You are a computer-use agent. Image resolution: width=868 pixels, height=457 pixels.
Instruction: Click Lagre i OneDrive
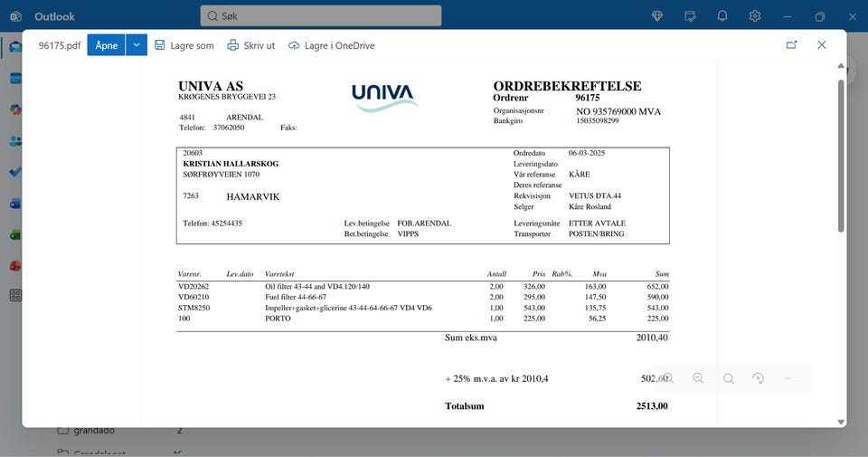[x=331, y=45]
